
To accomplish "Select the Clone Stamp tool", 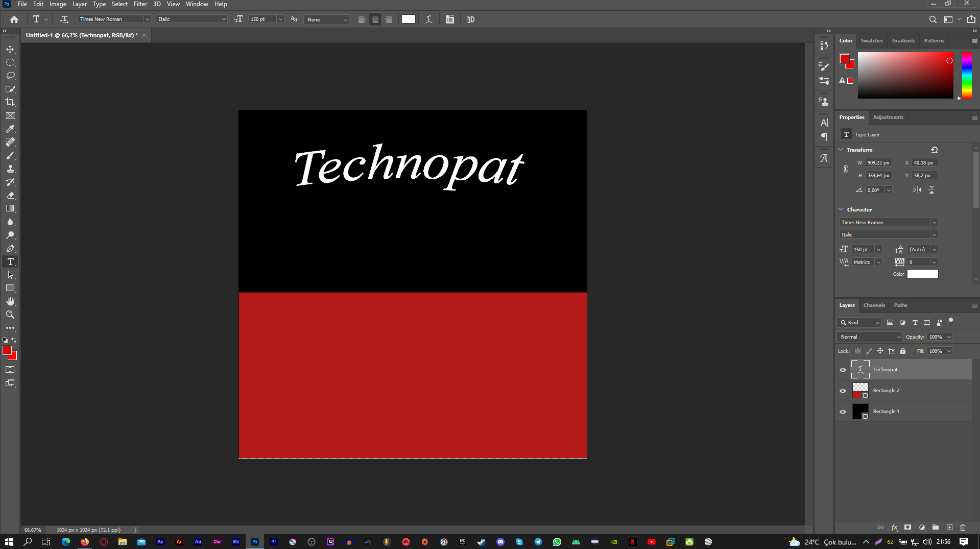I will (10, 169).
